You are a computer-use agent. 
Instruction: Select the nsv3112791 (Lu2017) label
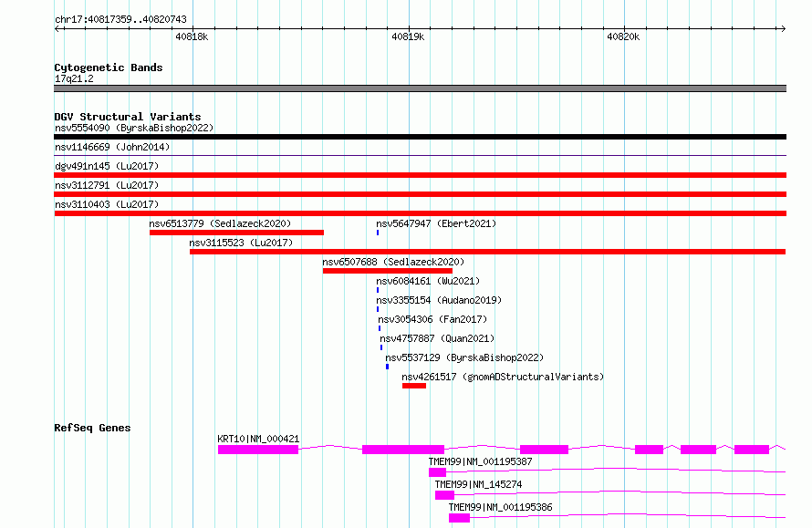(x=107, y=185)
